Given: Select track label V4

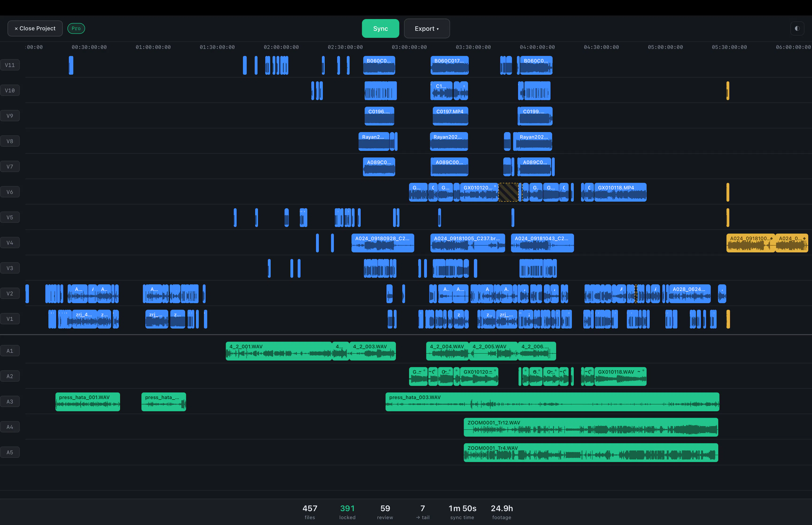Looking at the screenshot, I should [10, 243].
